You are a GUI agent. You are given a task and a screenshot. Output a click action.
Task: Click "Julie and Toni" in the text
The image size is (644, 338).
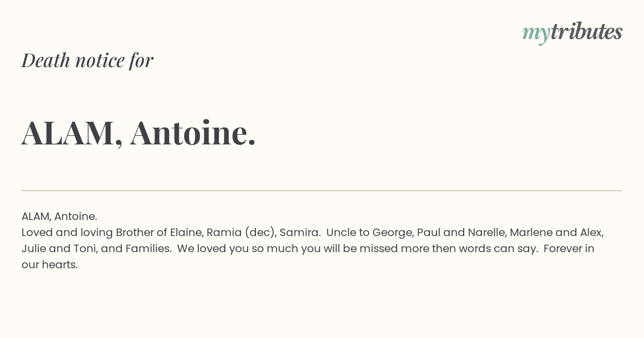(58, 248)
